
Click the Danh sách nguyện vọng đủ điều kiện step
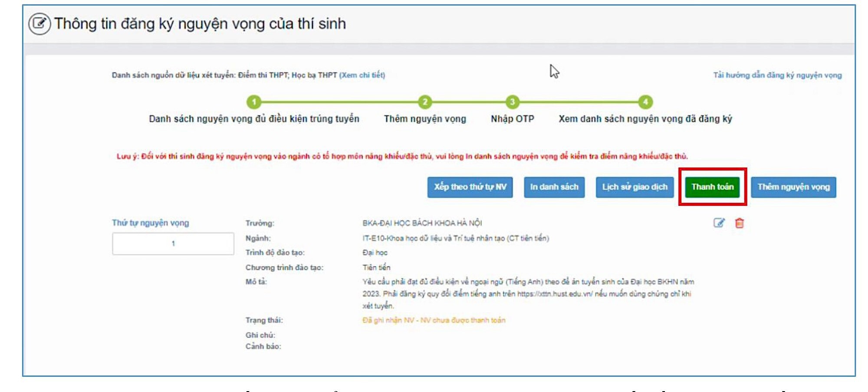tap(254, 118)
